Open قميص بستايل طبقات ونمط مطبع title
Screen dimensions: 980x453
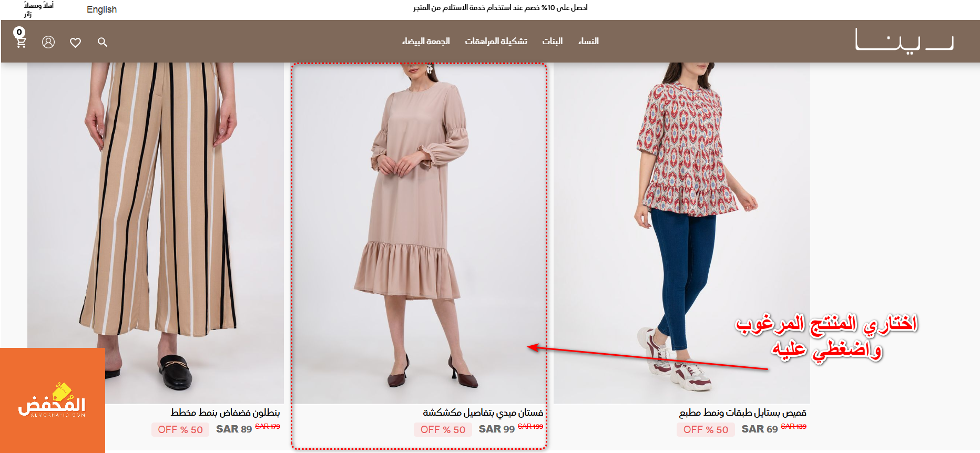click(742, 413)
